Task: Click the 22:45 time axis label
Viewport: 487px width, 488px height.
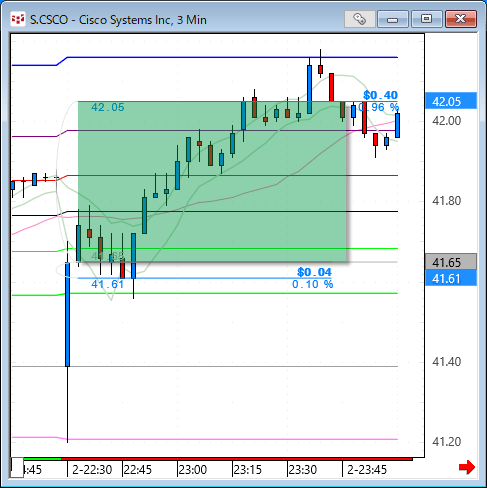Action: point(138,470)
